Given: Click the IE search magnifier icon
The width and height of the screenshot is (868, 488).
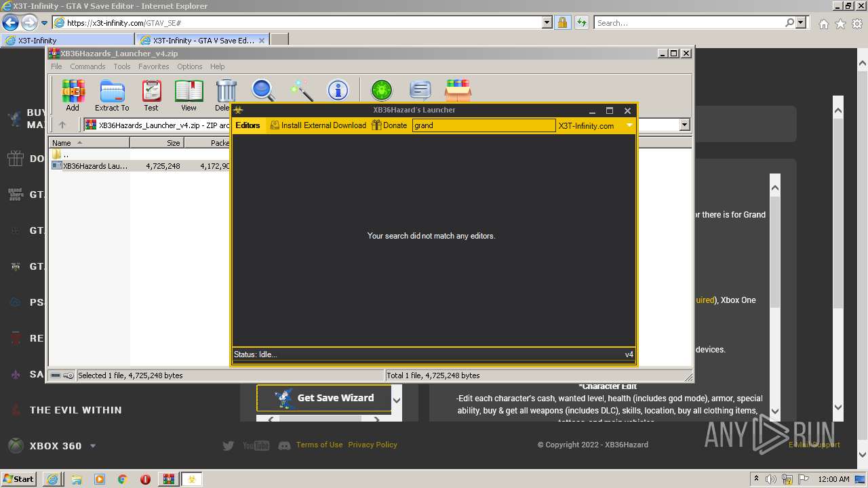Looking at the screenshot, I should point(790,22).
